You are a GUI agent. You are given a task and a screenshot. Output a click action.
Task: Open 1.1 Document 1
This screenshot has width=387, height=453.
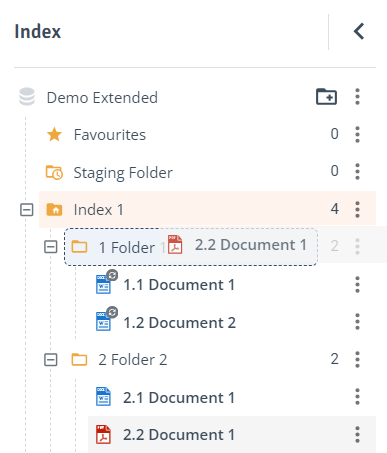tap(179, 285)
